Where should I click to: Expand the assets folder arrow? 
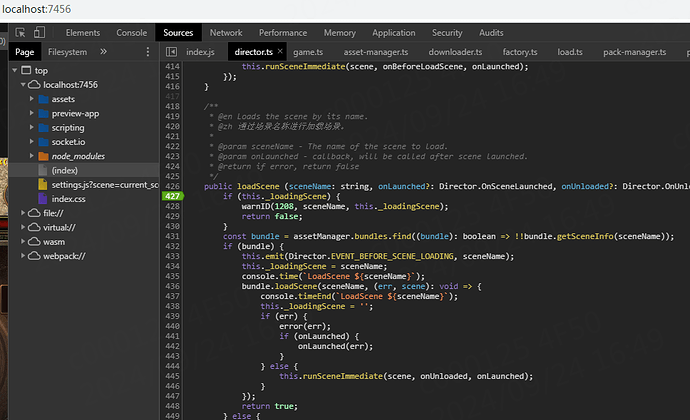tap(32, 99)
